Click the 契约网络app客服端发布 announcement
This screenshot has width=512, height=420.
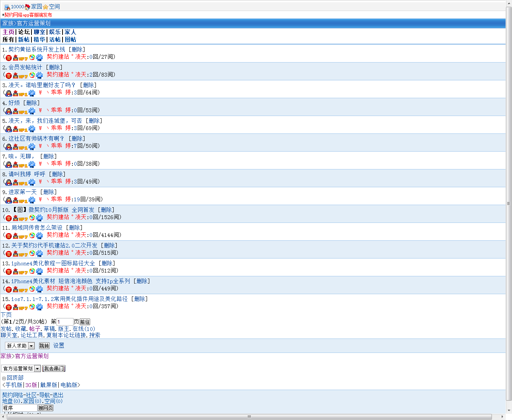tap(28, 15)
